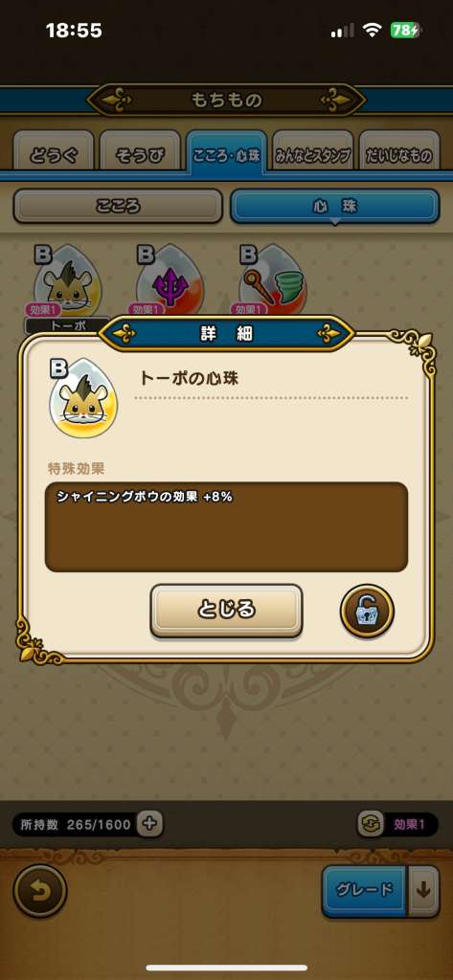Tap the plus icon to expand capacity
Screen dimensions: 453x980
tap(149, 824)
